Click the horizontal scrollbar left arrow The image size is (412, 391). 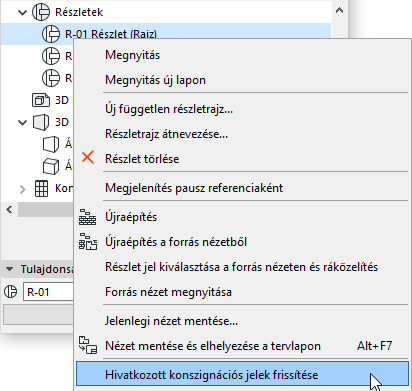9,210
